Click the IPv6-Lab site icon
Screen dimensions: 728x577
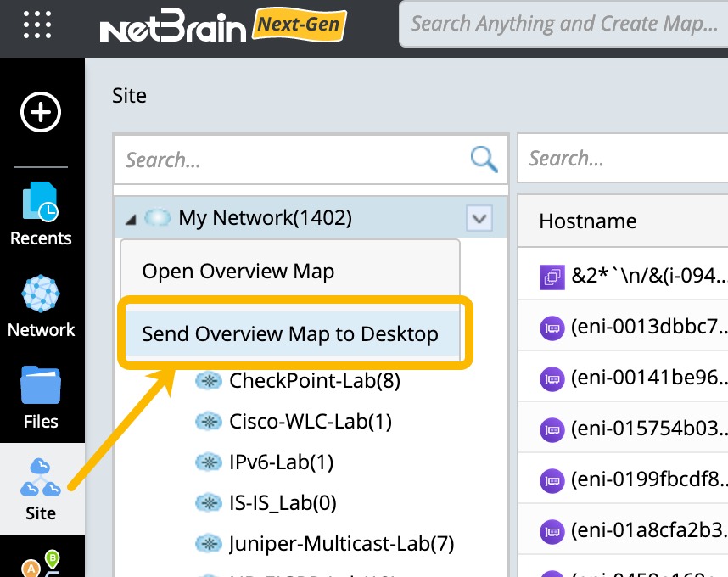coord(209,462)
